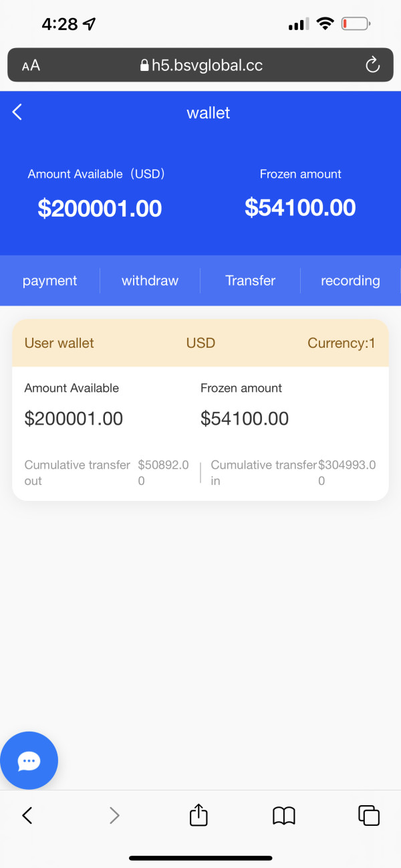This screenshot has height=868, width=401.
Task: Tap the Cumulative transfer in label
Action: [x=263, y=472]
